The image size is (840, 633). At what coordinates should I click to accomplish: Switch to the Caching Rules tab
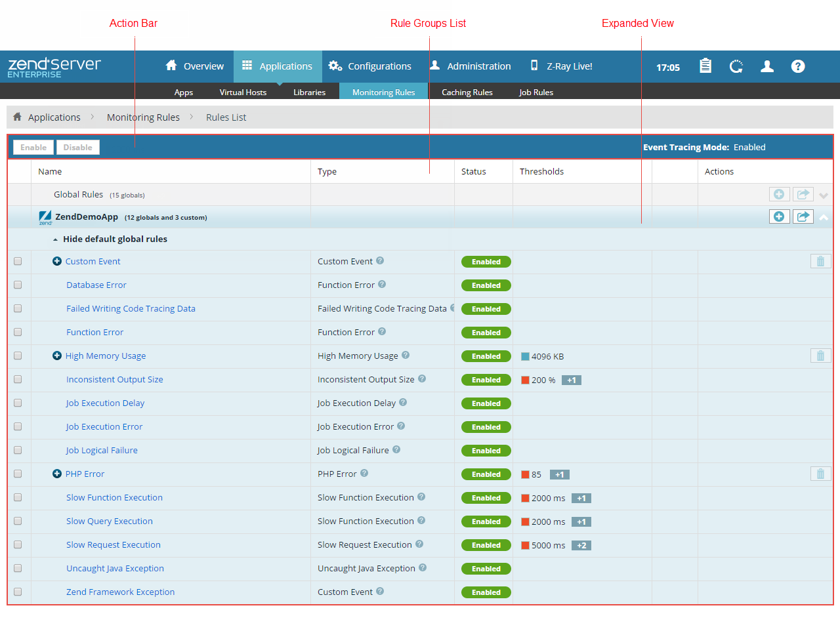tap(467, 92)
